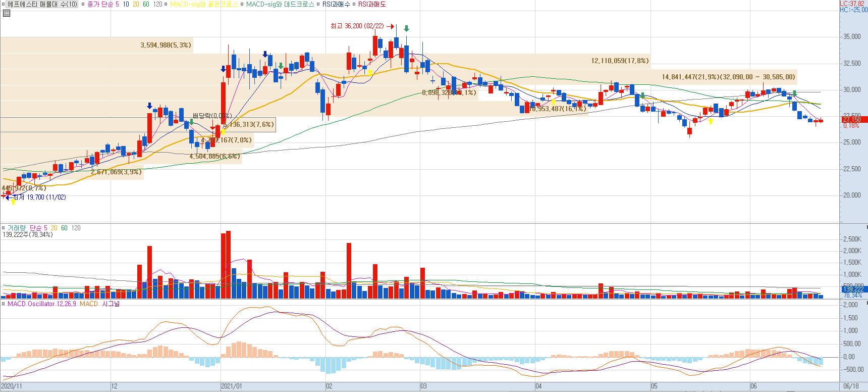
Task: Select the green down arrow in mid-June
Action: point(794,93)
